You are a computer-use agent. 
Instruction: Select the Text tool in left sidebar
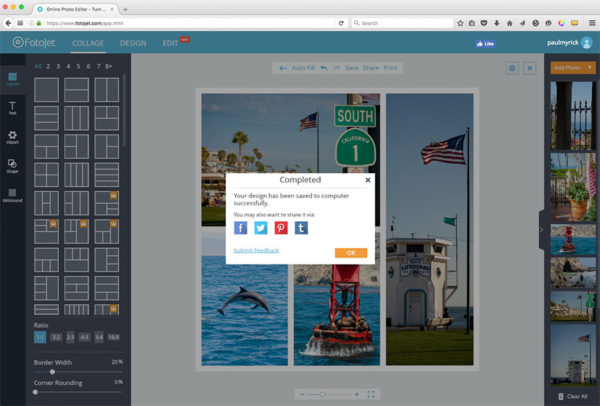coord(12,108)
